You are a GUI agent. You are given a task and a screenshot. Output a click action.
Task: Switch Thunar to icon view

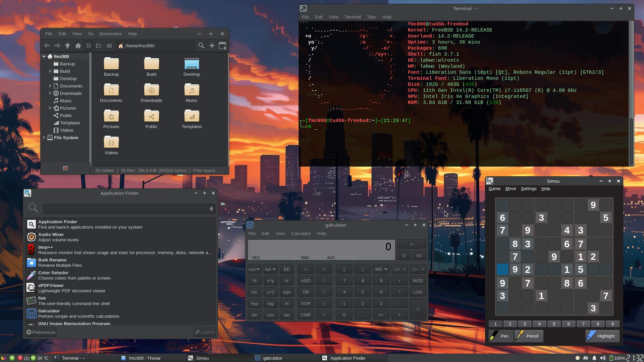coord(89,46)
